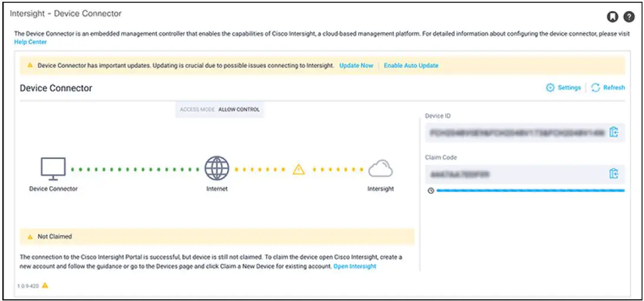The height and width of the screenshot is (301, 644).
Task: Click the update banner warning triangle
Action: pos(30,65)
